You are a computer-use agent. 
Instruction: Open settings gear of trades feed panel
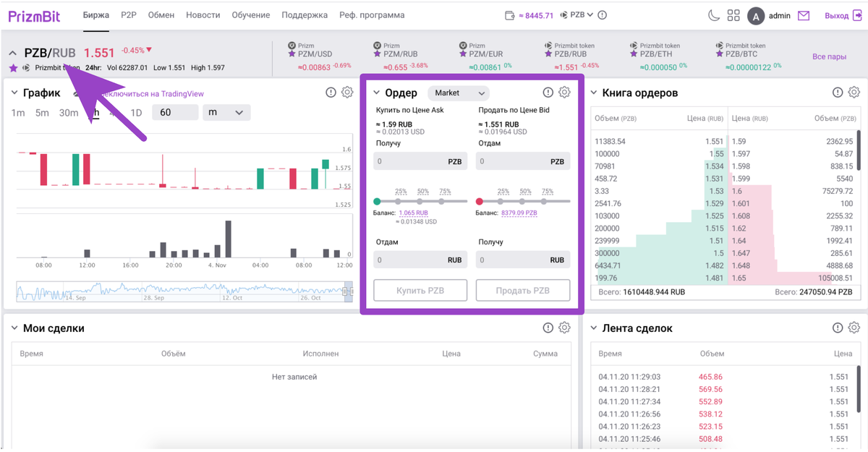(x=854, y=328)
